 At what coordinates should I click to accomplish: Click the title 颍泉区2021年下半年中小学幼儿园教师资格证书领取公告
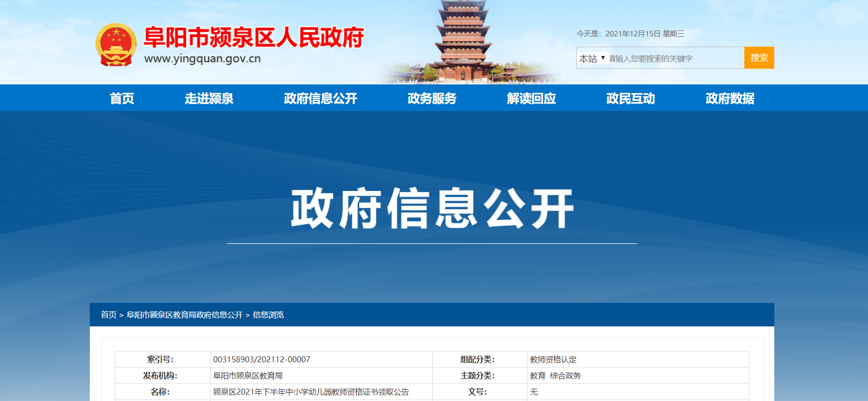coord(311,392)
